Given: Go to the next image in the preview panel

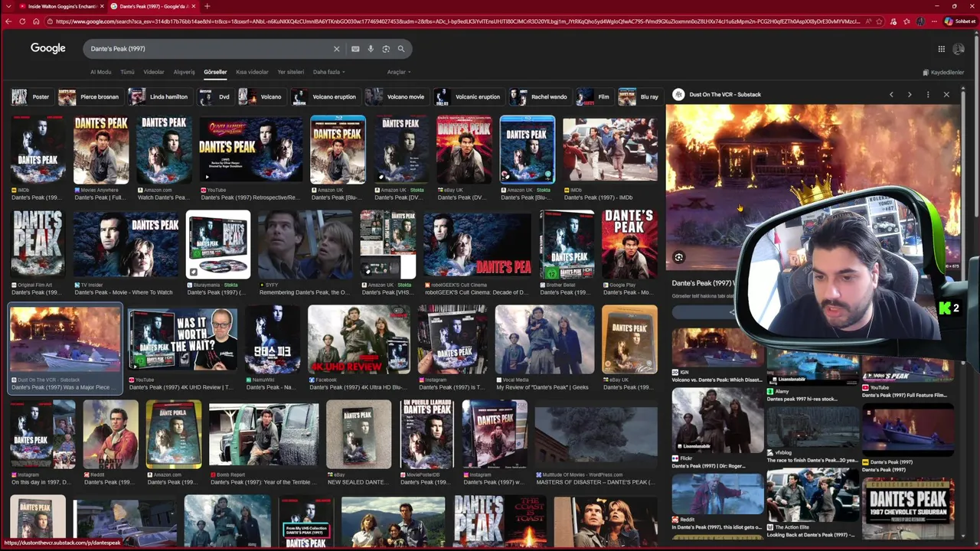Looking at the screenshot, I should coord(910,95).
